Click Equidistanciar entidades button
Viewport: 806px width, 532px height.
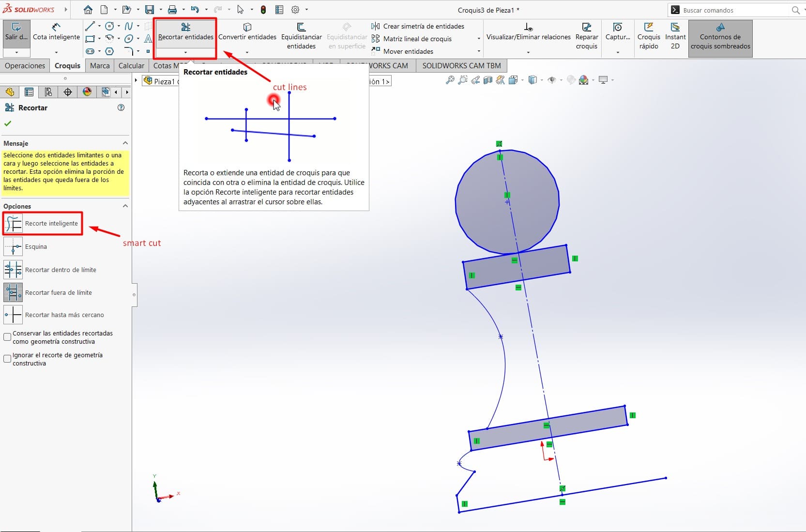tap(301, 36)
